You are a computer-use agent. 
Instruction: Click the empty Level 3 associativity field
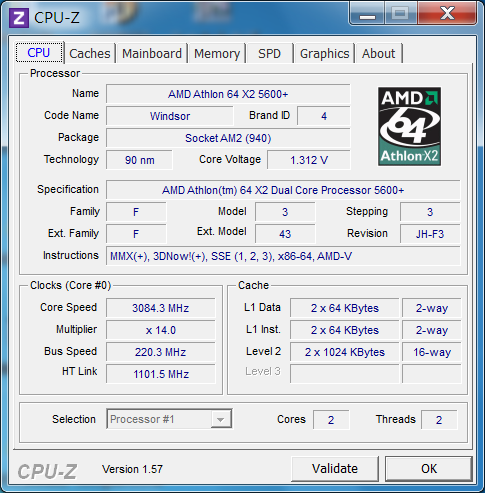(432, 374)
